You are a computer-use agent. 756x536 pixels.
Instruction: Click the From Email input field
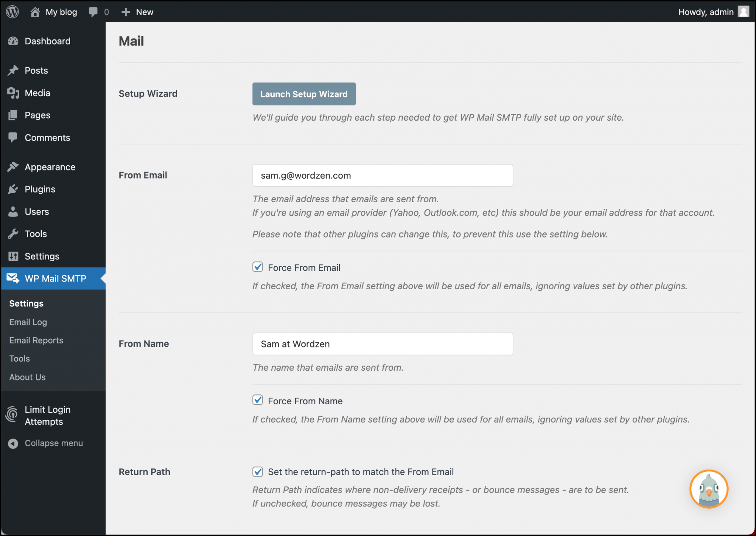(x=383, y=175)
